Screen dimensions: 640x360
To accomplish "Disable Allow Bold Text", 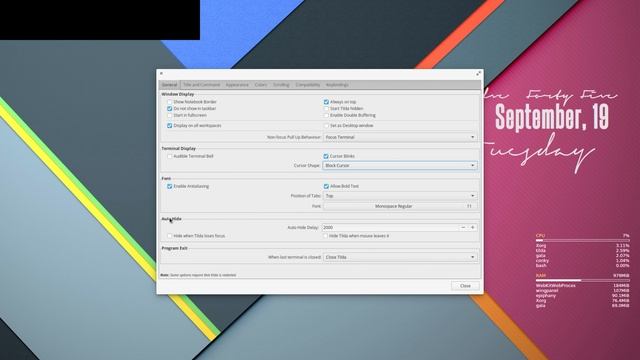I will 326,186.
